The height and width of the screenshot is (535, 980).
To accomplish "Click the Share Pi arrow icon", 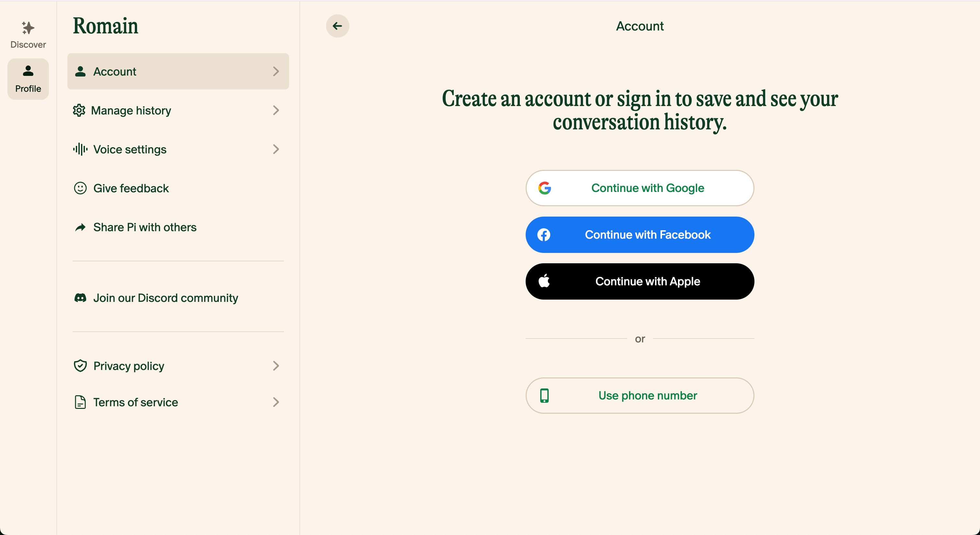I will click(x=80, y=227).
